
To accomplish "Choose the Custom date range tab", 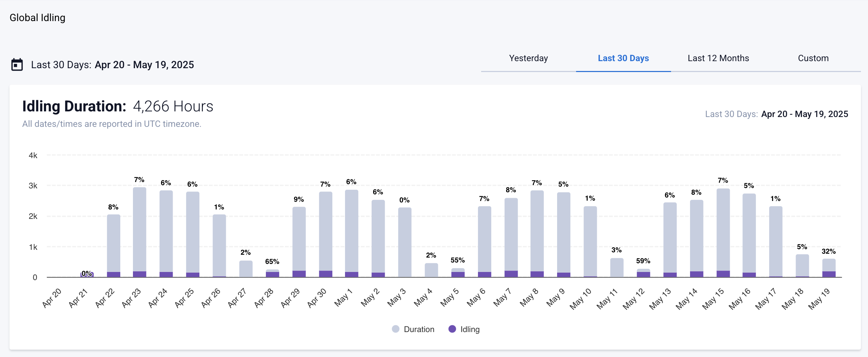I will tap(813, 58).
